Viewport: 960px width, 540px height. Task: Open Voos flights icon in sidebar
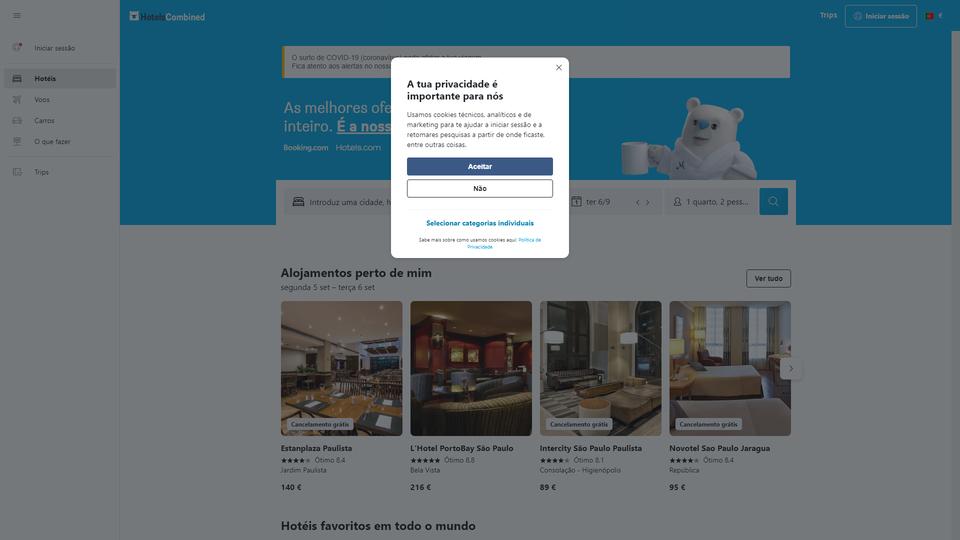click(17, 99)
